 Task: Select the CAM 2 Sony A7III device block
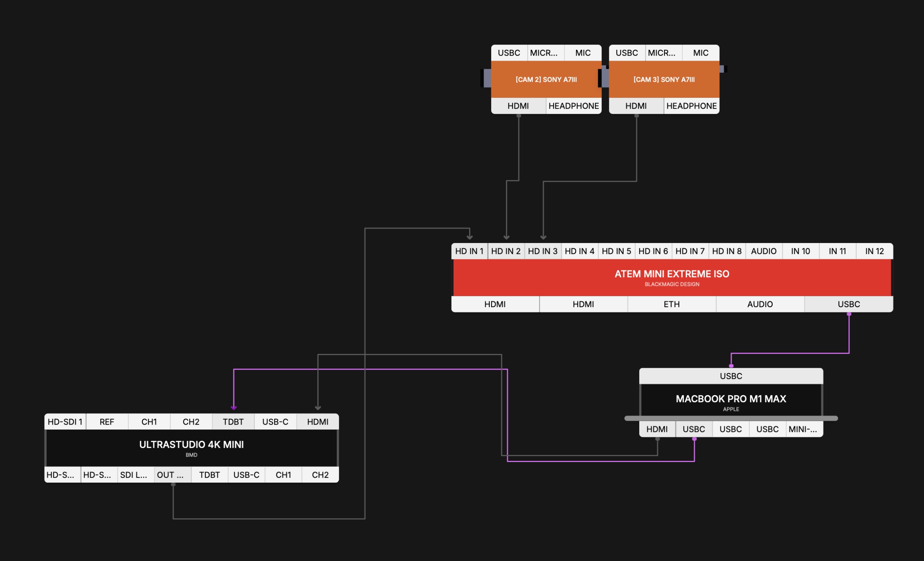(x=546, y=79)
